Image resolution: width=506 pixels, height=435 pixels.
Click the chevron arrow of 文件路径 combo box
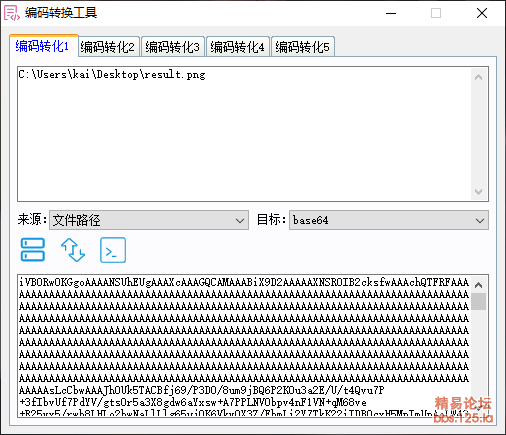(x=240, y=220)
